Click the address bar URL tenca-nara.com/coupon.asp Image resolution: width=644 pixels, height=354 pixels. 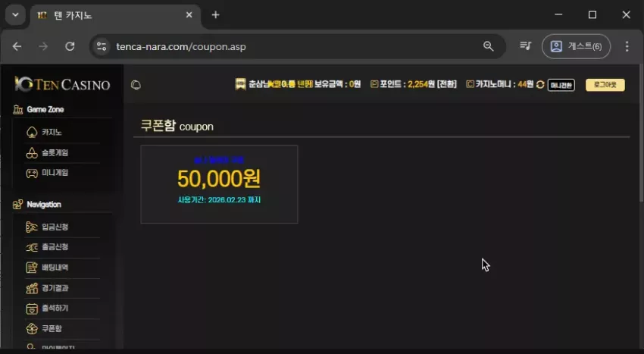coord(181,46)
